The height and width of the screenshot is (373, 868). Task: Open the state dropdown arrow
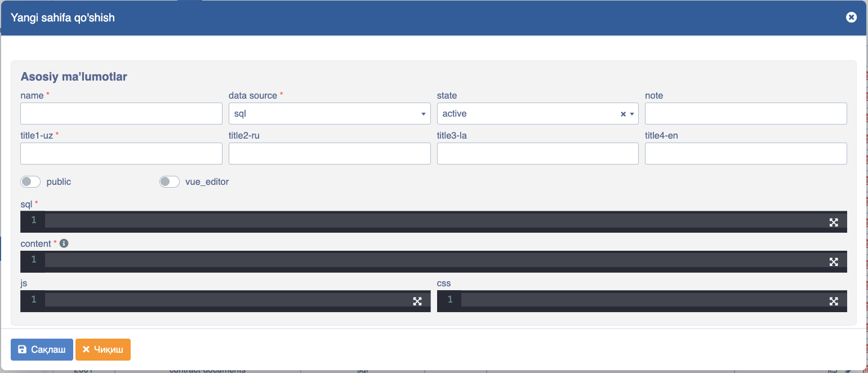coord(632,114)
